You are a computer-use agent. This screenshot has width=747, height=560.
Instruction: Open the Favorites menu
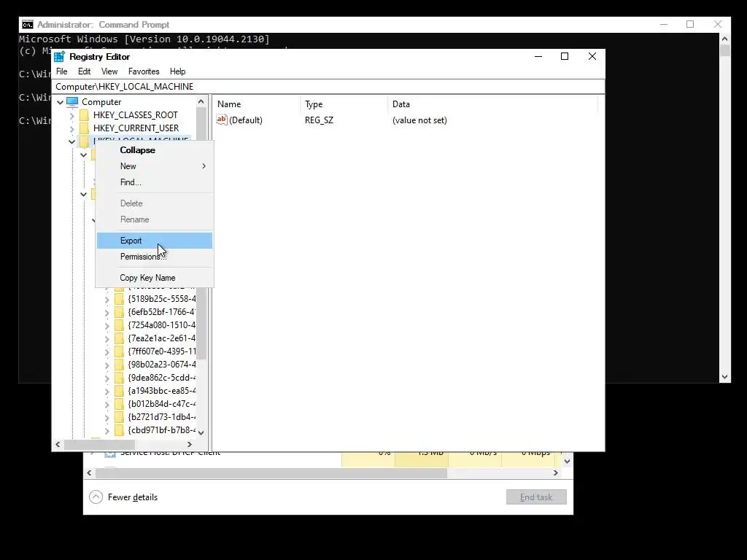(x=144, y=71)
